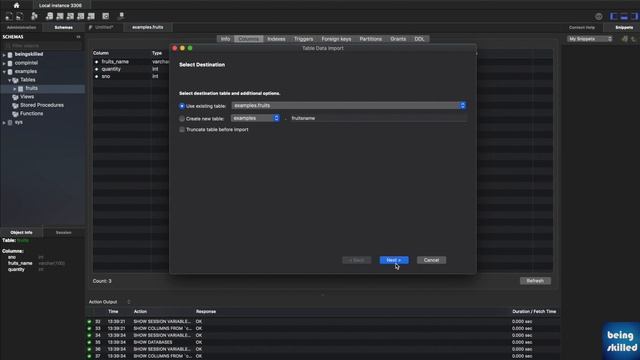
Task: Switch to the Session tab
Action: [x=64, y=232]
